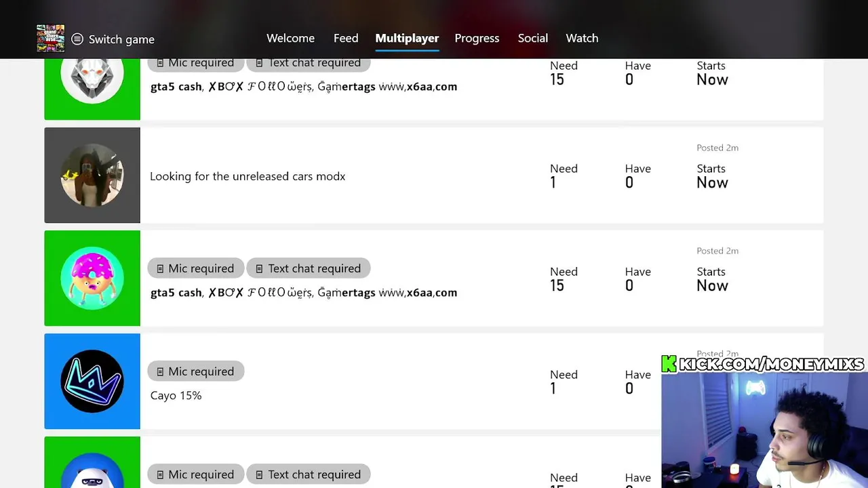Click the streamer webcam overlay
The image size is (868, 488).
coord(764,430)
